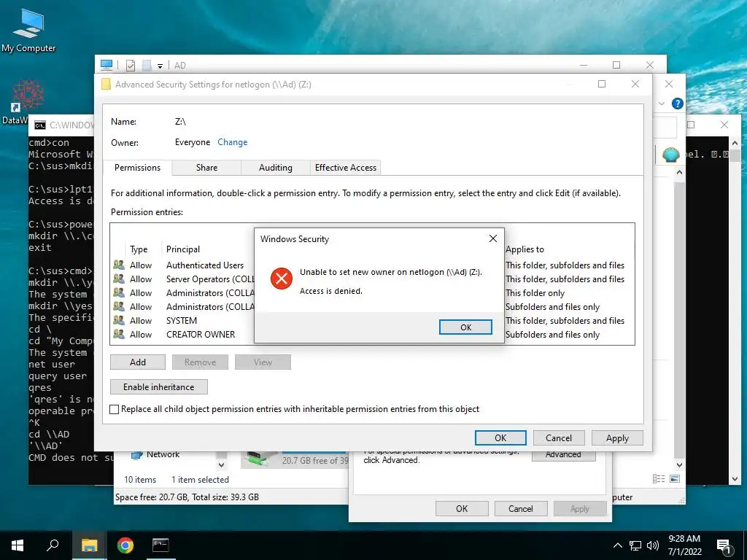
Task: Switch to the Share tab
Action: pos(206,168)
